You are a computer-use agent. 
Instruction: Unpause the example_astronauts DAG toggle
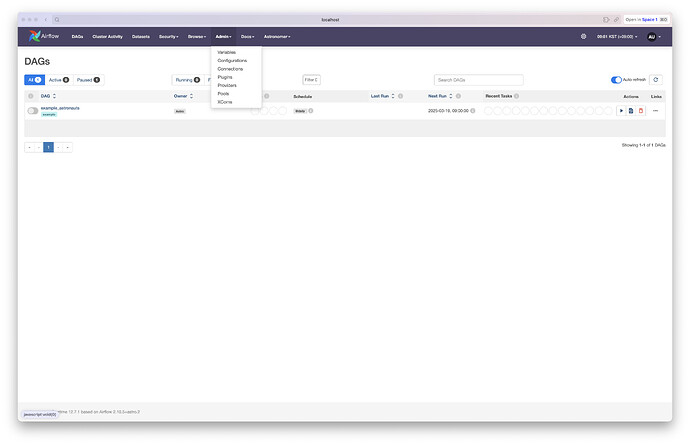pyautogui.click(x=33, y=111)
